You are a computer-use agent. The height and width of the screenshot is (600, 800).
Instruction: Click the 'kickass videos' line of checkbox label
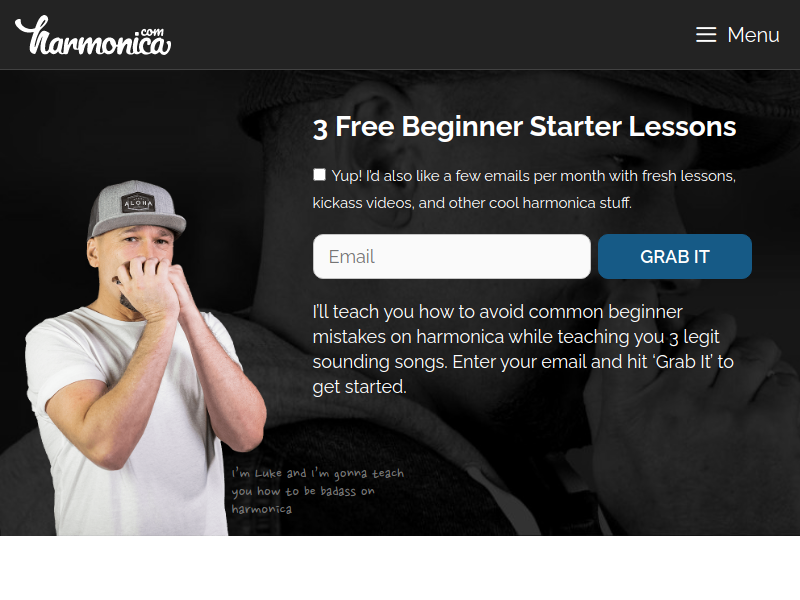[472, 203]
